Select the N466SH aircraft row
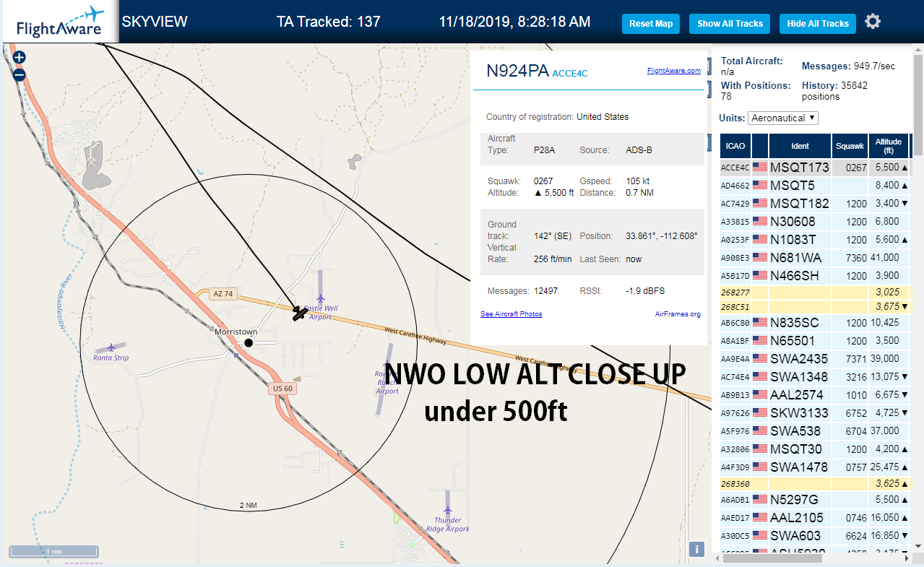Image resolution: width=924 pixels, height=567 pixels. [815, 276]
